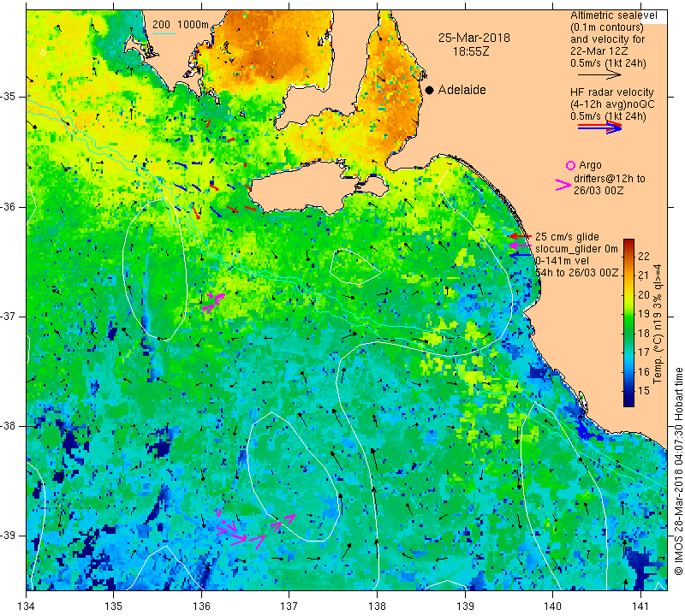
Task: Click the magenta slocum_glider arrow
Action: (x=521, y=246)
